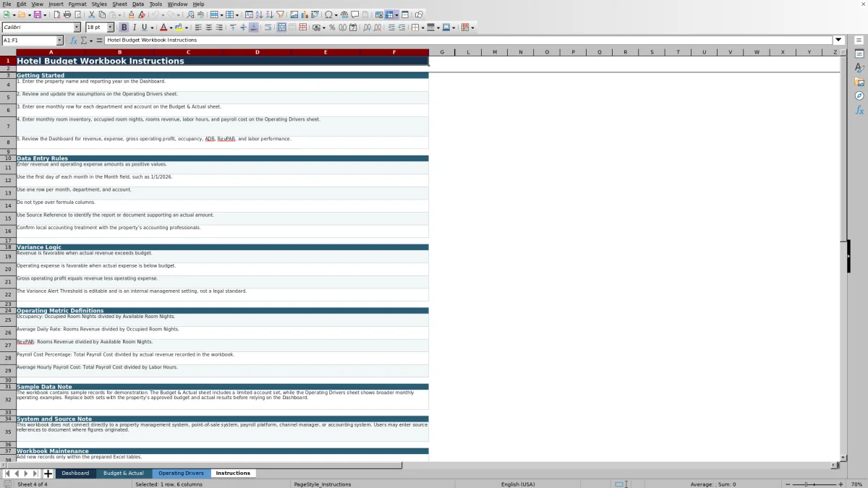868x488 pixels.
Task: Open Select Function sigma dropdown arrow
Action: pos(90,40)
